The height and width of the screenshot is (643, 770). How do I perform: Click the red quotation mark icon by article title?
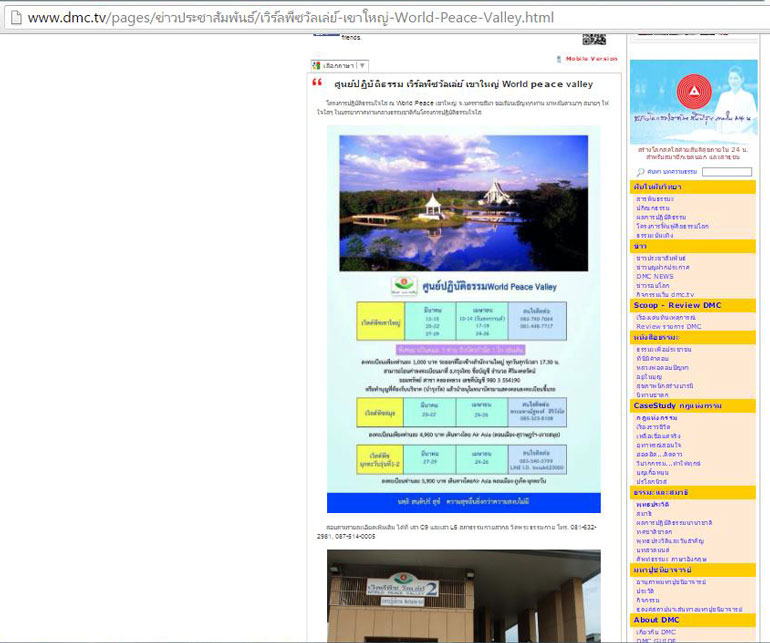[x=318, y=83]
